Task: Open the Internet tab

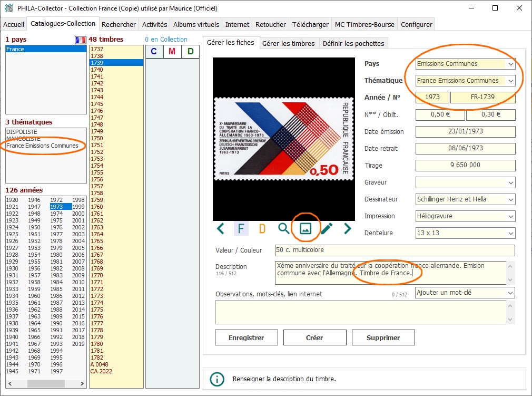Action: tap(238, 24)
